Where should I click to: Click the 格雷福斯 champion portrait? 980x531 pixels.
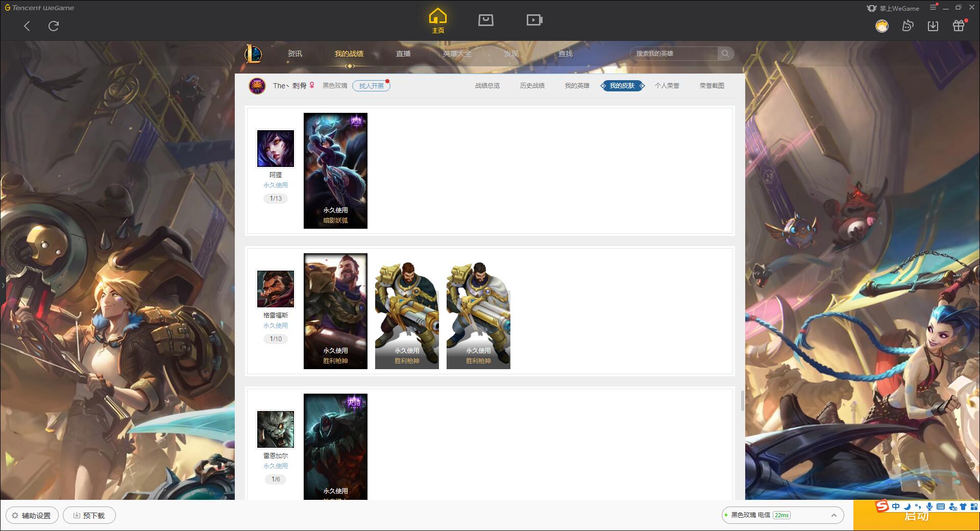[x=276, y=289]
